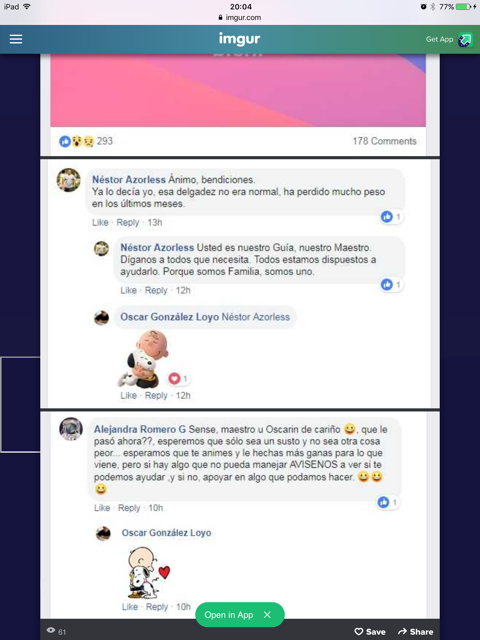The height and width of the screenshot is (640, 480).
Task: Tap the imgur.com address bar
Action: tap(240, 18)
